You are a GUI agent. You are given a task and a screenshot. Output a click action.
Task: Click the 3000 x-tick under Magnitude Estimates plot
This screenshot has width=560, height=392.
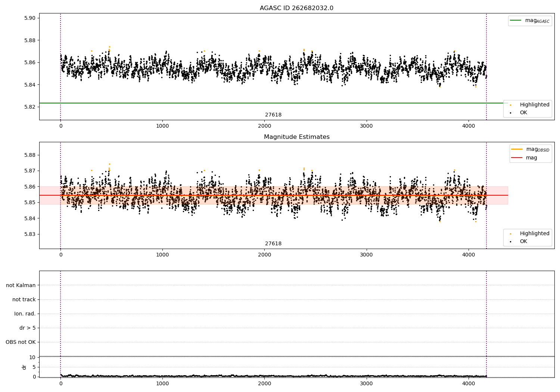[x=366, y=255]
